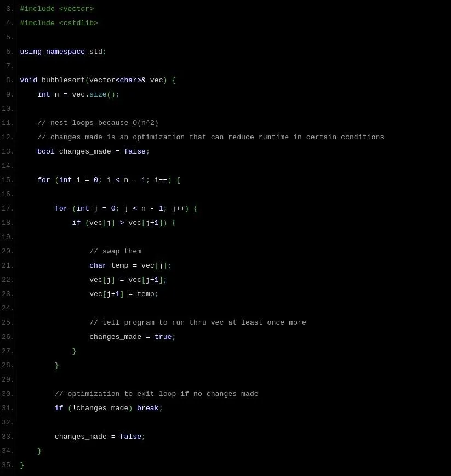Click the "void" keyword on line 8
Screen dimensions: 451x476
coord(28,80)
